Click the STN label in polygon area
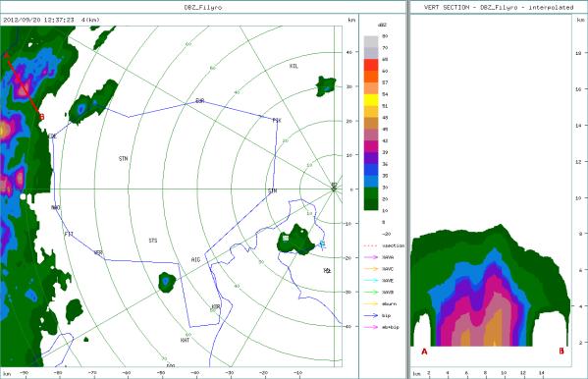Screen dimensions: 588x379 pyautogui.click(x=124, y=159)
